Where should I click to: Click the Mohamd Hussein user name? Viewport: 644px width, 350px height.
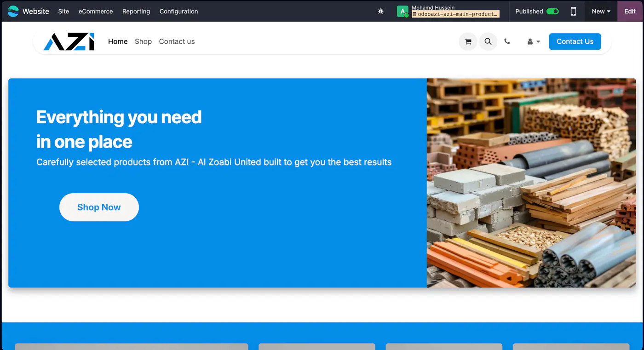point(433,8)
